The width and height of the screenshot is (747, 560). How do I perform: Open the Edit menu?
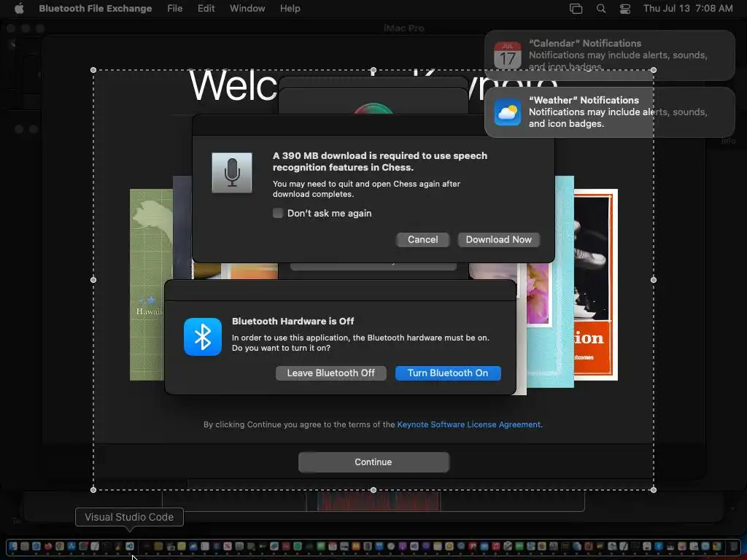pos(206,8)
